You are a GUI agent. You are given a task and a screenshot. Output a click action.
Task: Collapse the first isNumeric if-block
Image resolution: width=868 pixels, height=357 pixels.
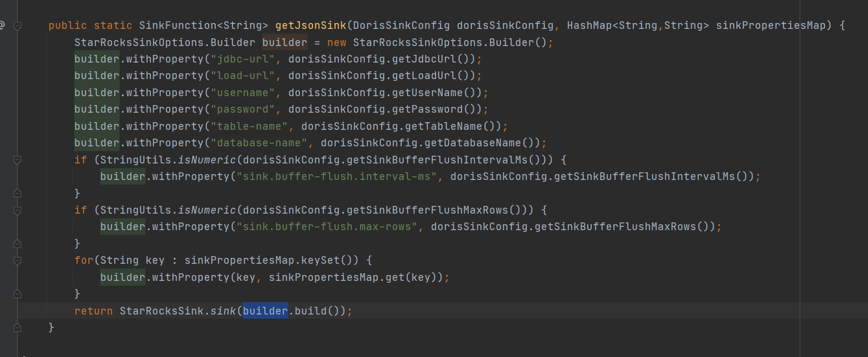(17, 160)
